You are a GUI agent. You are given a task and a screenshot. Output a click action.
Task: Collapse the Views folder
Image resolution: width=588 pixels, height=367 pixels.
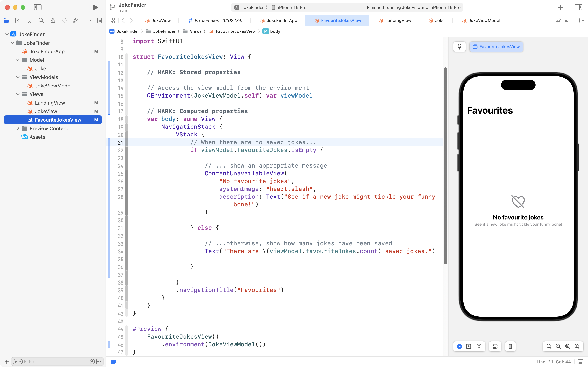click(18, 94)
